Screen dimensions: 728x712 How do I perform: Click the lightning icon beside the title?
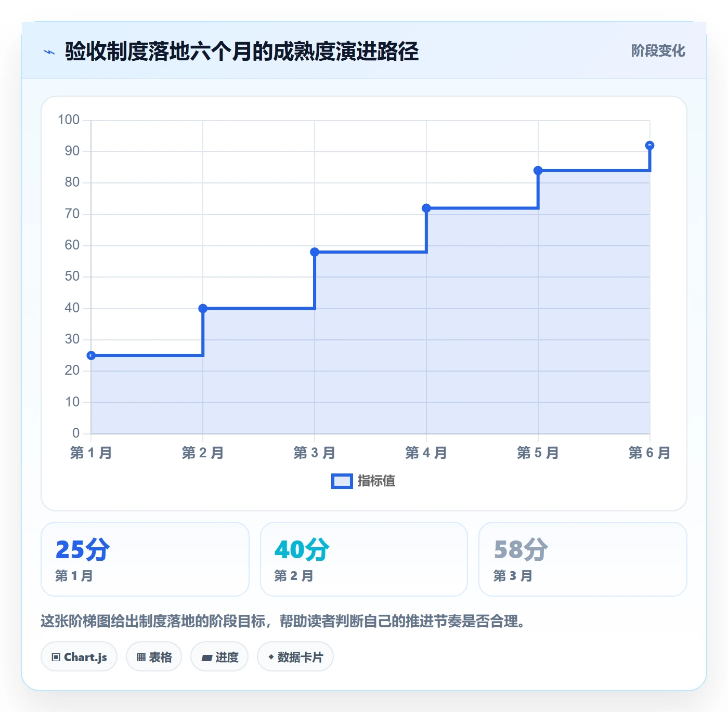click(x=49, y=52)
